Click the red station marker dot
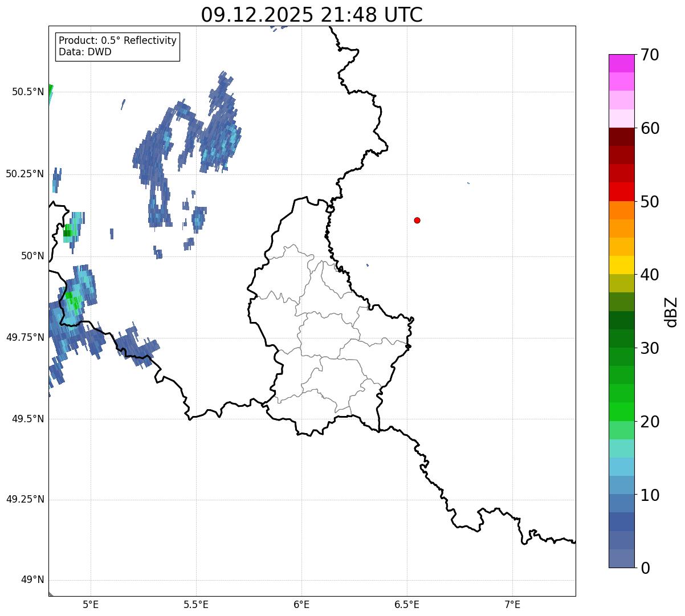Image resolution: width=685 pixels, height=616 pixels. [x=417, y=220]
